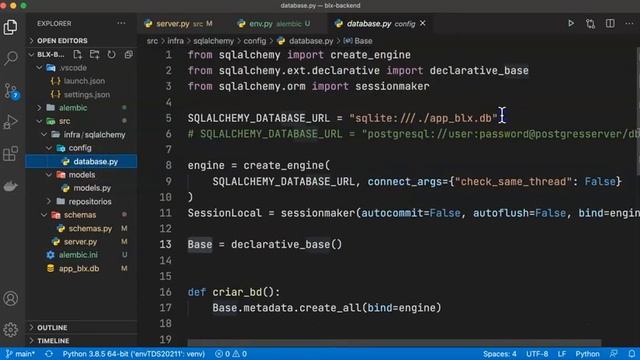
Task: Collapse all folders in explorer
Action: click(x=128, y=54)
